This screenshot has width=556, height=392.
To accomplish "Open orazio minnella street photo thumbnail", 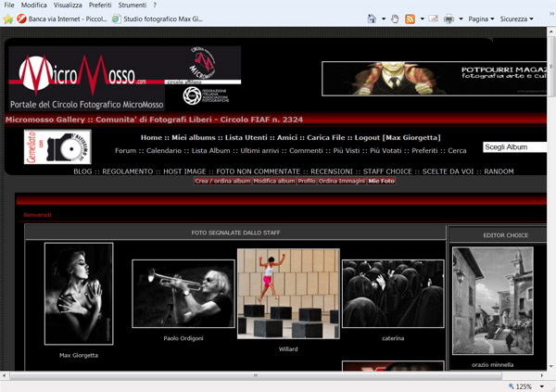I will 493,301.
